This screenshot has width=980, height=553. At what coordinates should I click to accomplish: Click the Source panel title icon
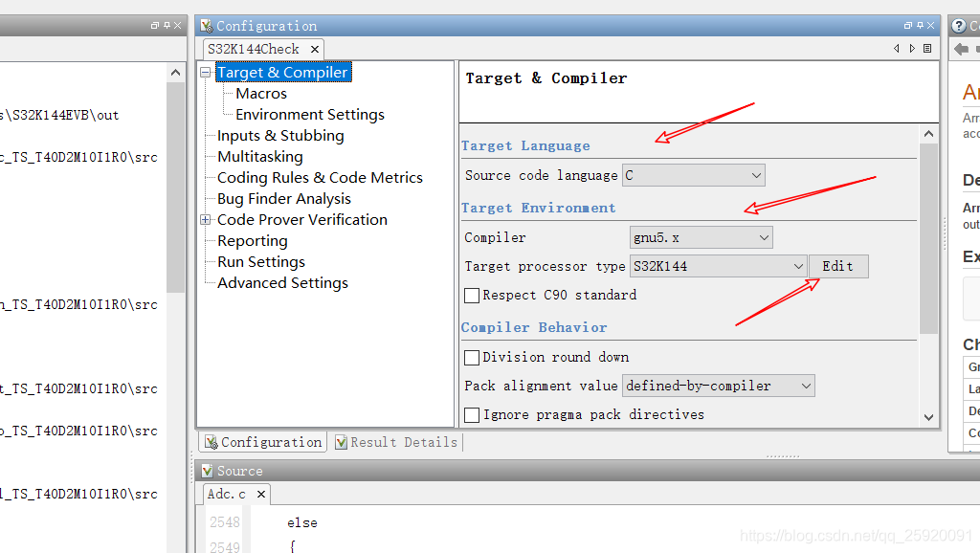point(207,471)
